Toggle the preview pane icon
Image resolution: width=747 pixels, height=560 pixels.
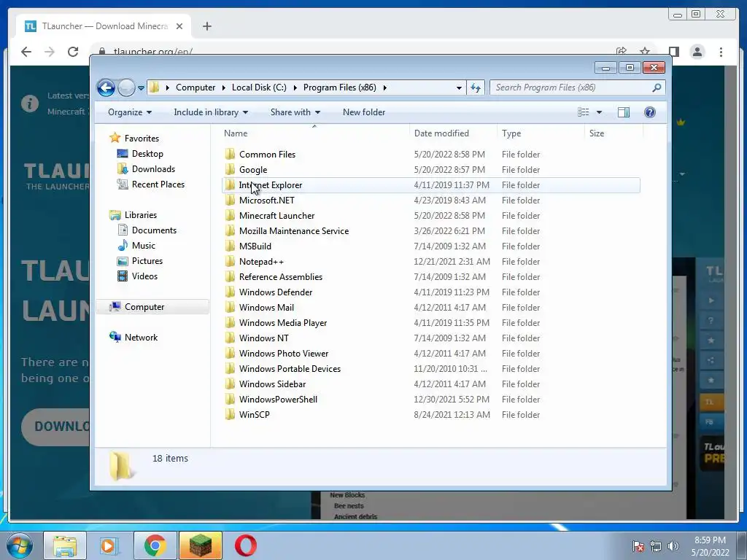coord(624,112)
